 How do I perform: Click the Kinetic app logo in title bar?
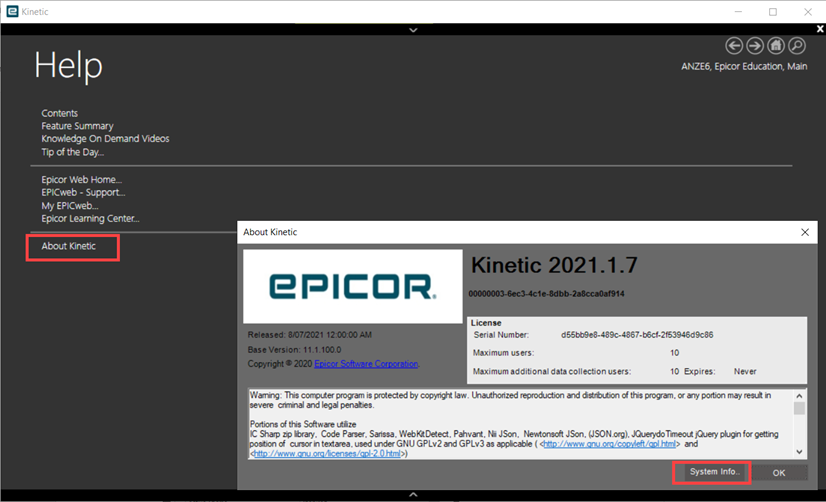12,12
